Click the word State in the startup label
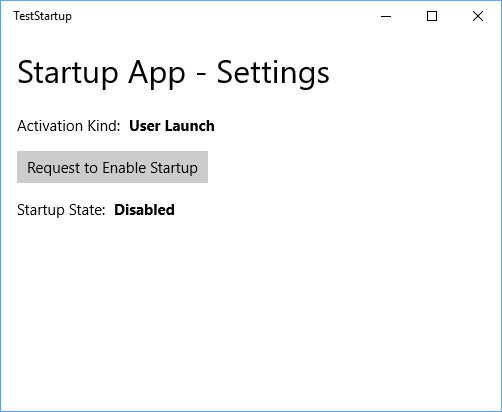 [x=87, y=210]
